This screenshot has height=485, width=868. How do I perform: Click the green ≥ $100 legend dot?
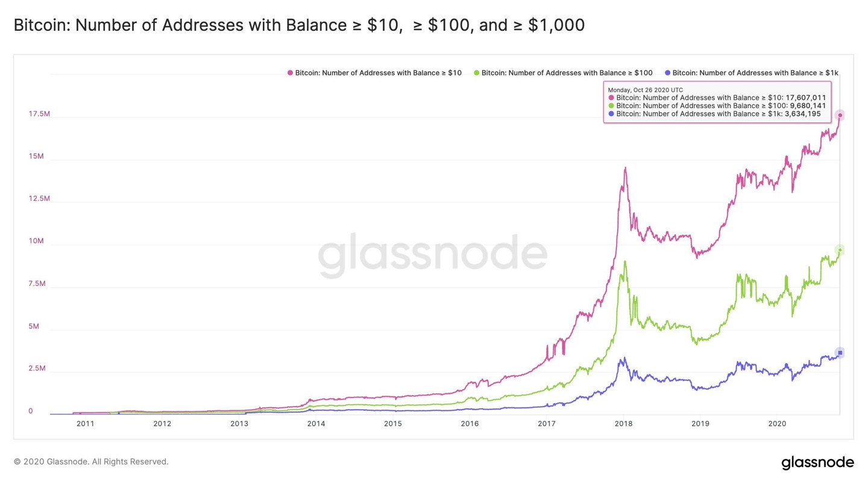(x=476, y=73)
